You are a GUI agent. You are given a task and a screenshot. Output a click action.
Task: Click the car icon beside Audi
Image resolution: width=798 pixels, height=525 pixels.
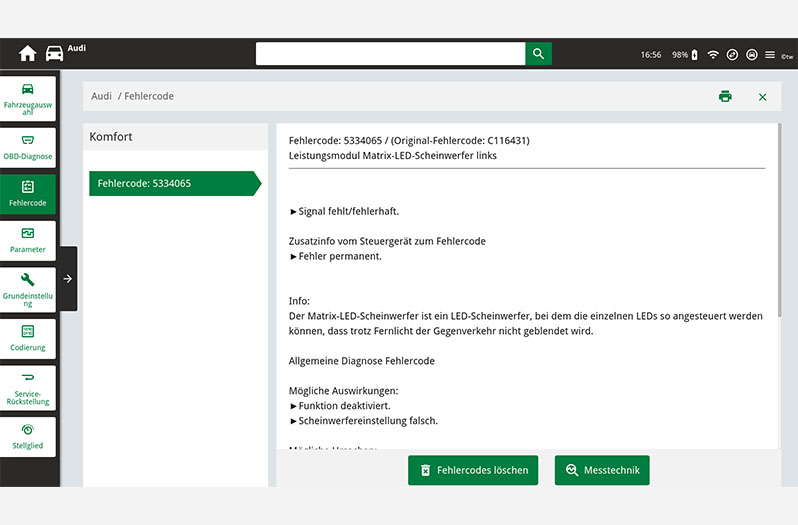[54, 54]
